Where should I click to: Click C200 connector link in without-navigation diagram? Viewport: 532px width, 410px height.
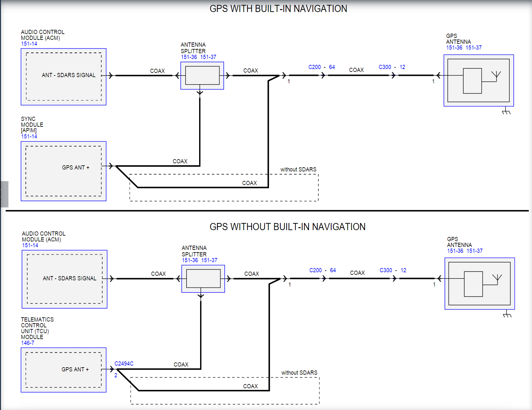click(315, 270)
